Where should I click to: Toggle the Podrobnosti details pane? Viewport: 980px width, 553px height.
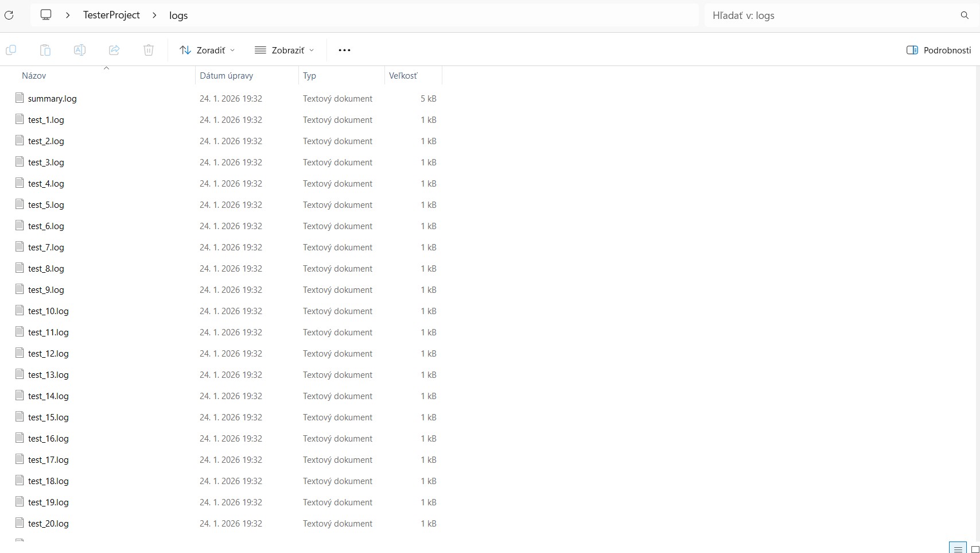point(939,50)
